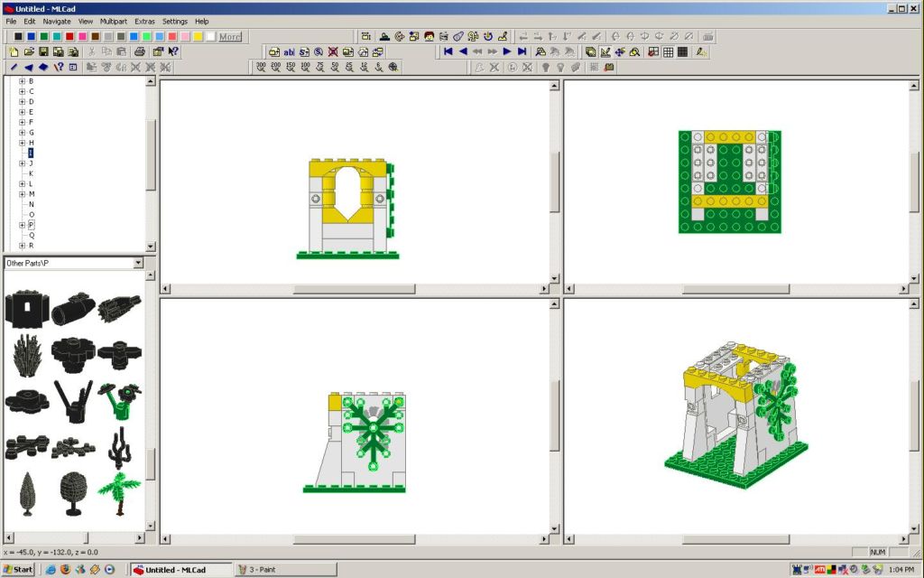Add a line primitive
924x578 pixels.
coord(14,67)
